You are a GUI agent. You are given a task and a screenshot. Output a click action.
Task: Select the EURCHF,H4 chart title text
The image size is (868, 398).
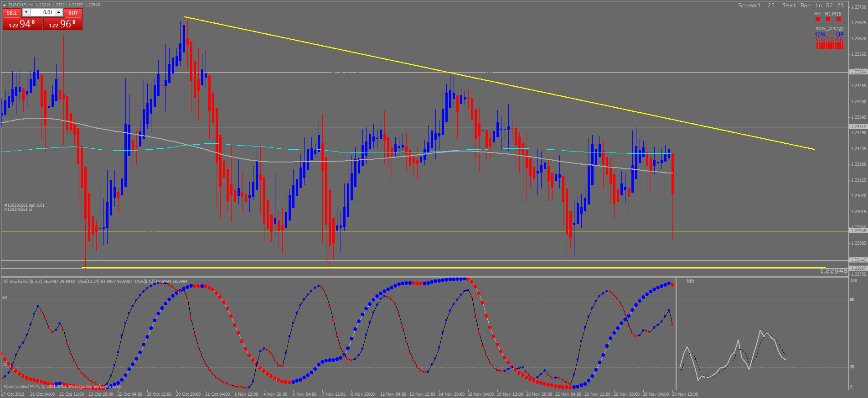(21, 5)
